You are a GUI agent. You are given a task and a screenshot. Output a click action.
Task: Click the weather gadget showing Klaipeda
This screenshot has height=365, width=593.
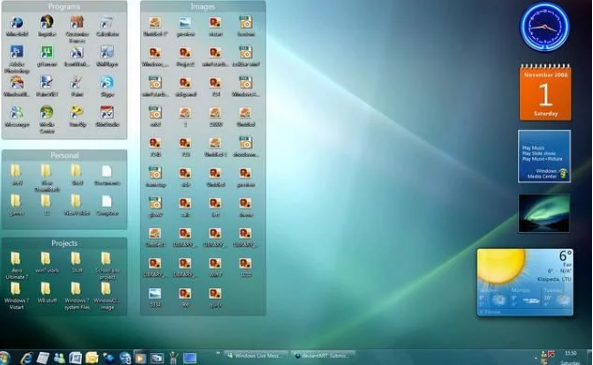pyautogui.click(x=525, y=282)
